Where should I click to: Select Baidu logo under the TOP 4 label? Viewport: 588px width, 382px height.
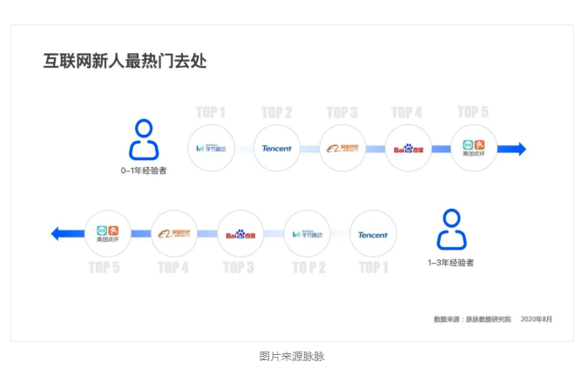pos(408,148)
